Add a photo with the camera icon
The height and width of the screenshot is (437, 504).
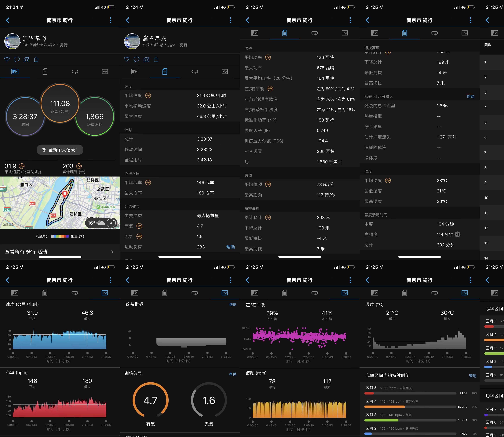click(27, 59)
